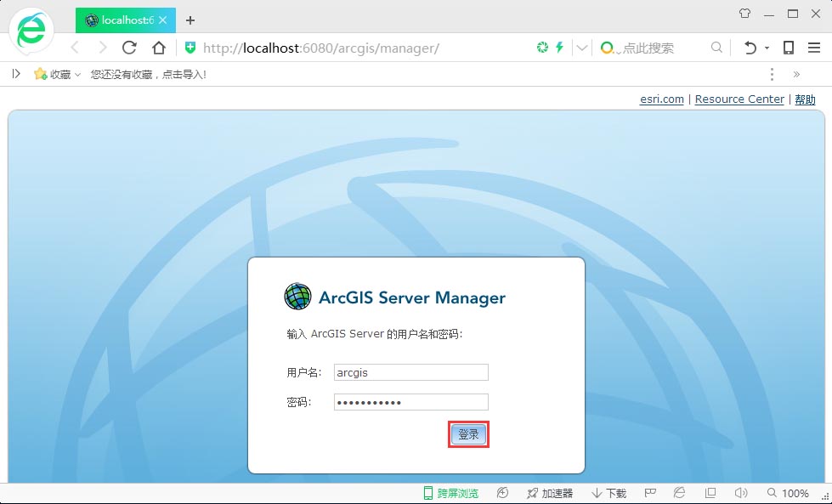Reload the page with refresh icon
Image resolution: width=832 pixels, height=504 pixels.
click(x=129, y=48)
